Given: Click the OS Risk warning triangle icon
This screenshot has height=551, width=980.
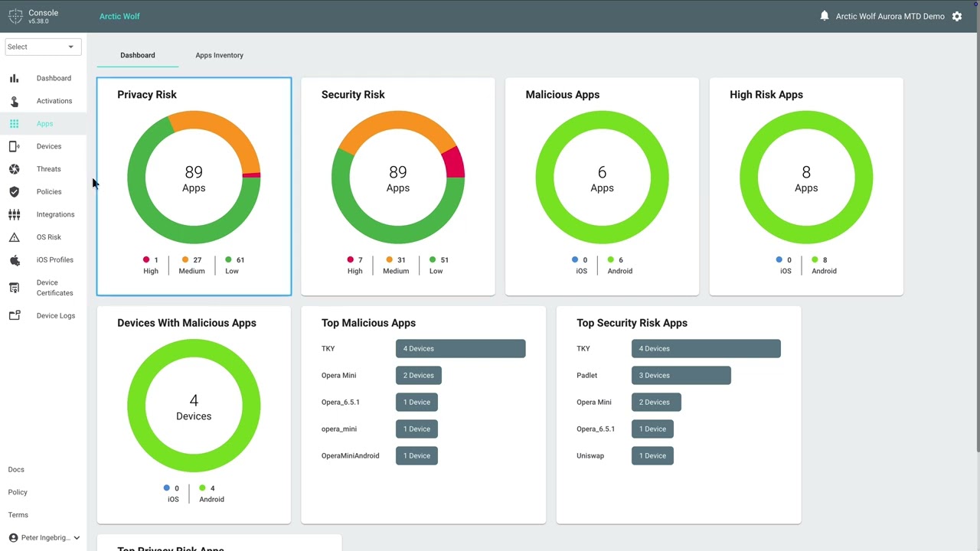Looking at the screenshot, I should point(15,237).
